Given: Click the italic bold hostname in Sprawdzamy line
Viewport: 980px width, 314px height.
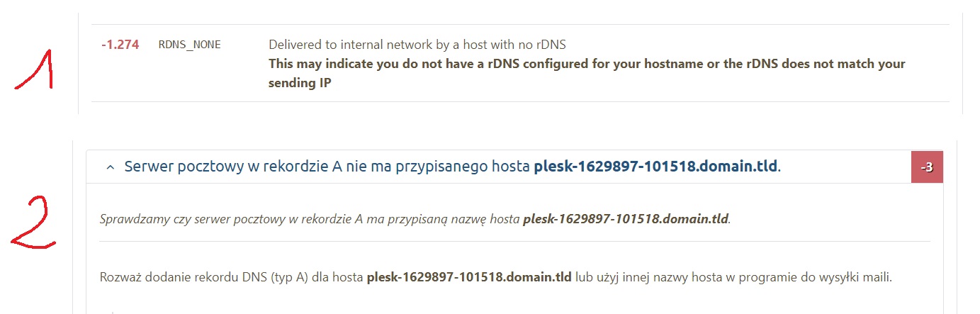Looking at the screenshot, I should click(626, 219).
